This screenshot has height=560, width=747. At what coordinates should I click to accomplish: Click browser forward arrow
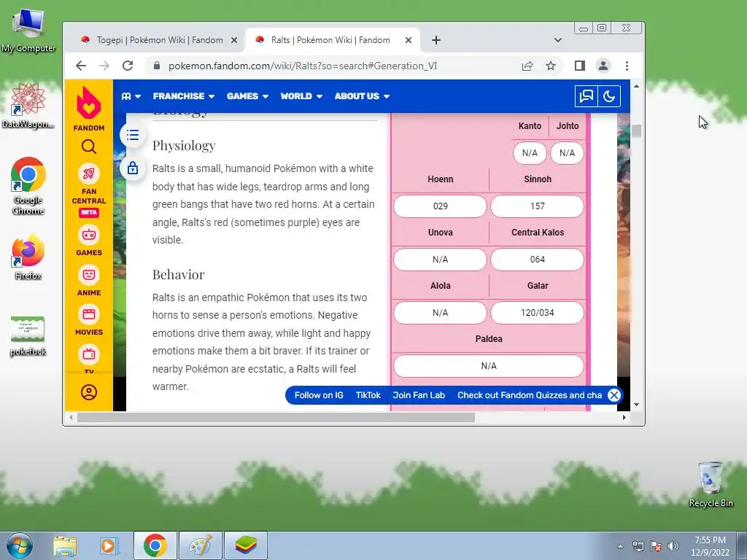[x=104, y=66]
